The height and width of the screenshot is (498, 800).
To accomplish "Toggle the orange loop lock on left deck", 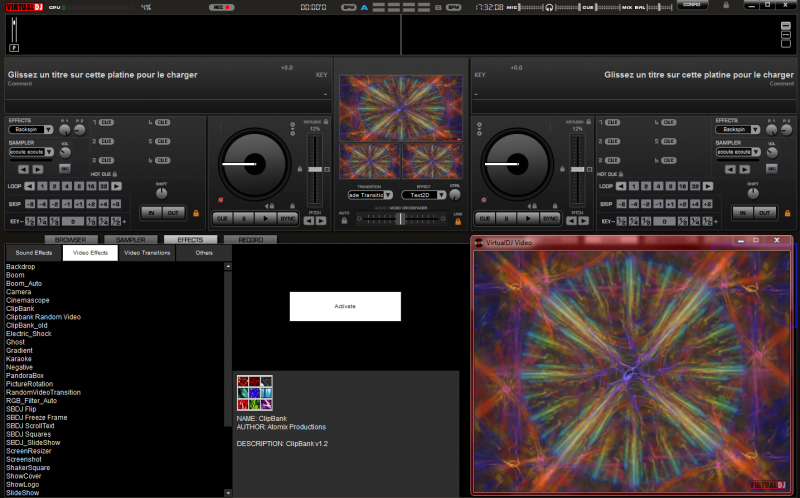I will (x=195, y=212).
